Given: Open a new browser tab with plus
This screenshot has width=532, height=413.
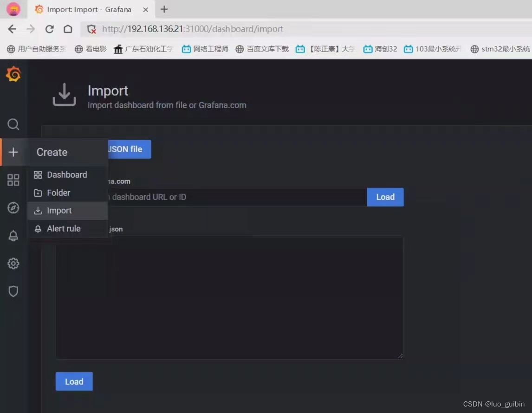Looking at the screenshot, I should (x=164, y=9).
